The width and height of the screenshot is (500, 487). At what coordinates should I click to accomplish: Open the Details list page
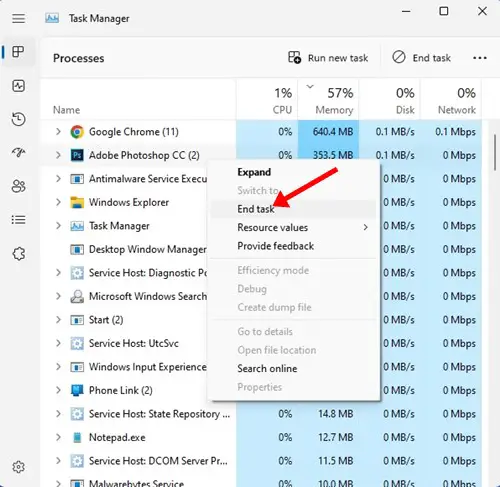(18, 220)
